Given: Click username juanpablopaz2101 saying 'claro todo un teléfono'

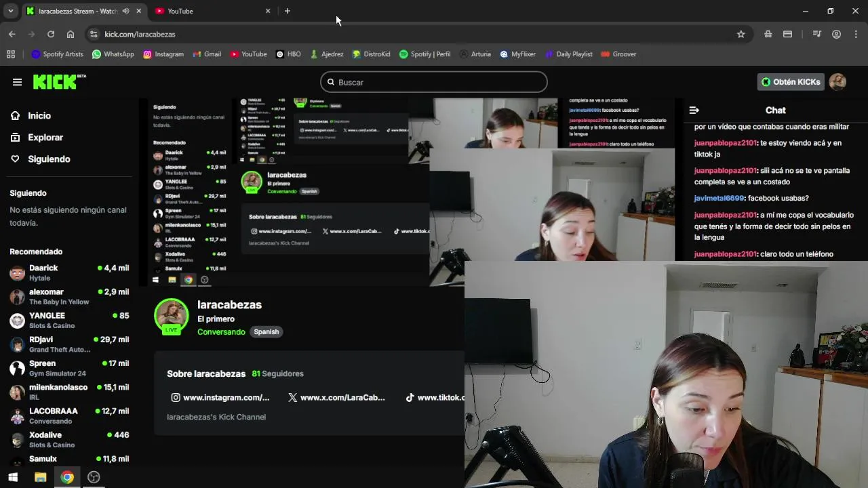Looking at the screenshot, I should 725,254.
